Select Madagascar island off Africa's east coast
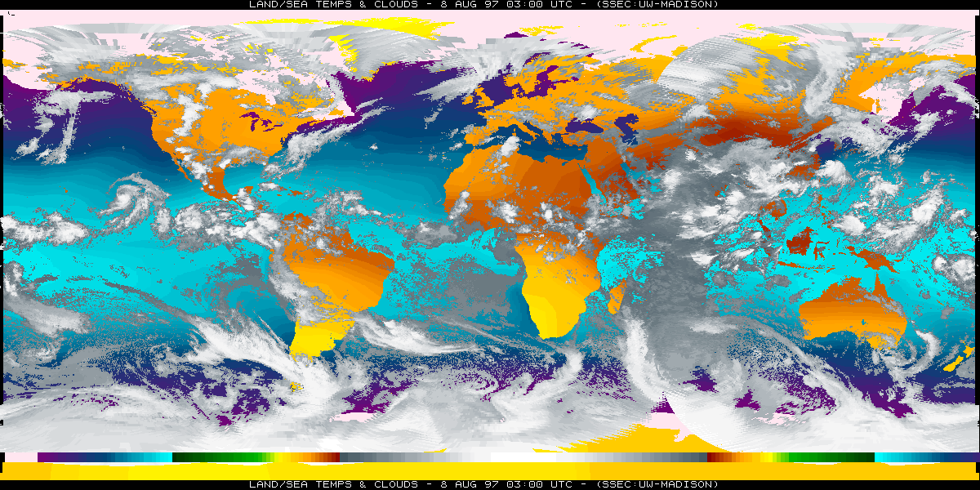Image resolution: width=980 pixels, height=490 pixels. tap(617, 296)
